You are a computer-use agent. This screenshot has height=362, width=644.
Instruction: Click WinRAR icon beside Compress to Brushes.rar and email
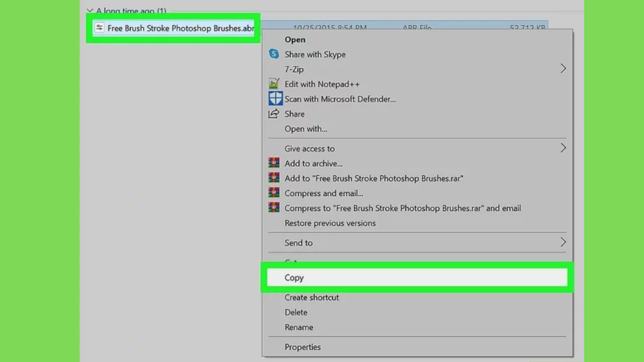coord(274,208)
